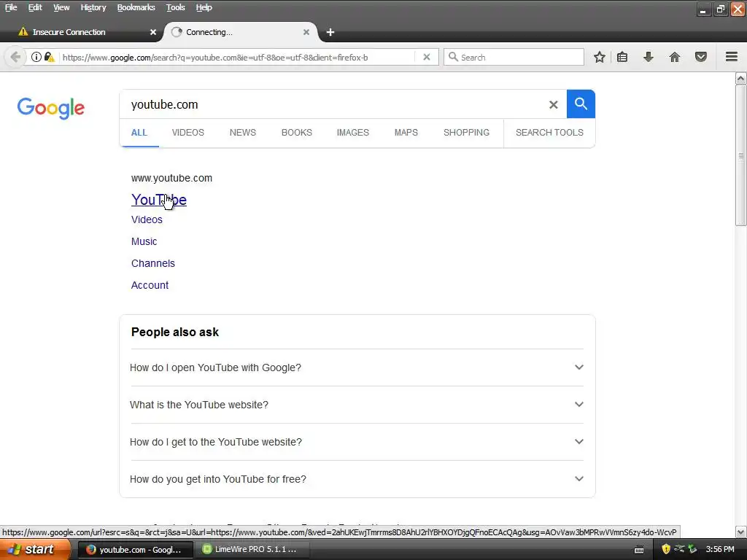Open the Tools menu

click(x=175, y=7)
